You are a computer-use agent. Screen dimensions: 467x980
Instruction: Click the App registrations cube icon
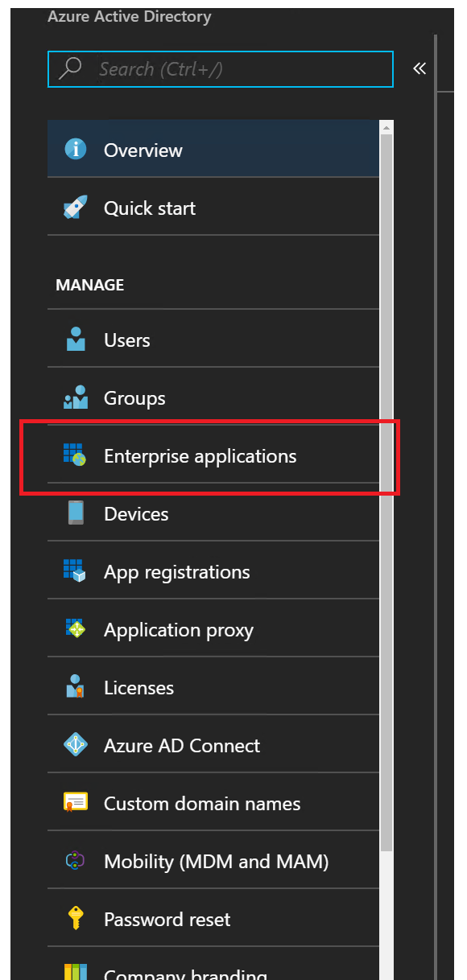coord(75,571)
